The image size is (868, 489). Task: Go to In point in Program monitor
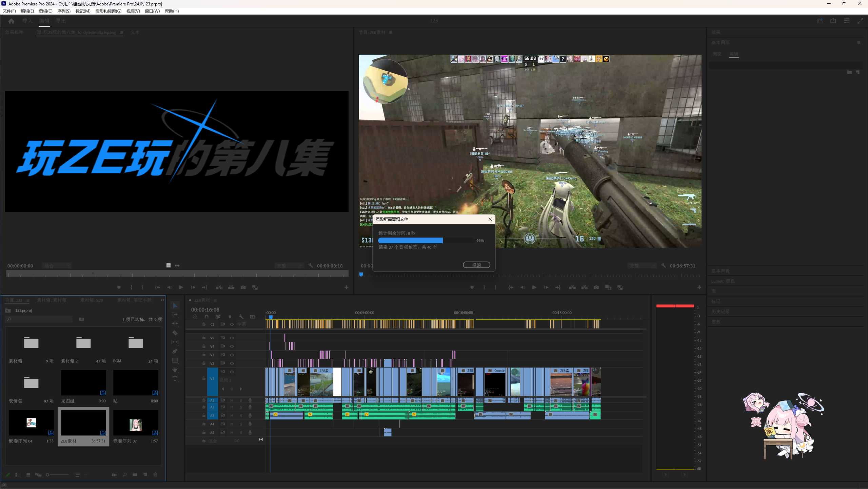click(511, 287)
